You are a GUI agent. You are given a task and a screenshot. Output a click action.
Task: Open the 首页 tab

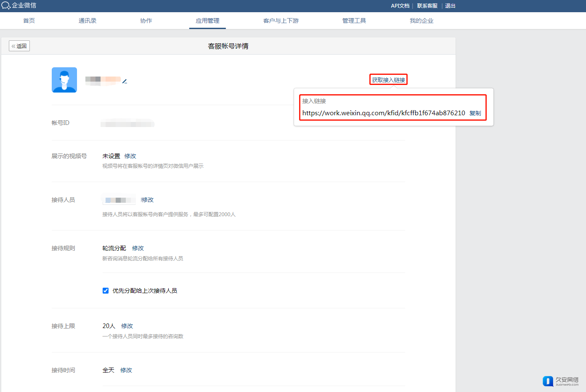click(29, 21)
